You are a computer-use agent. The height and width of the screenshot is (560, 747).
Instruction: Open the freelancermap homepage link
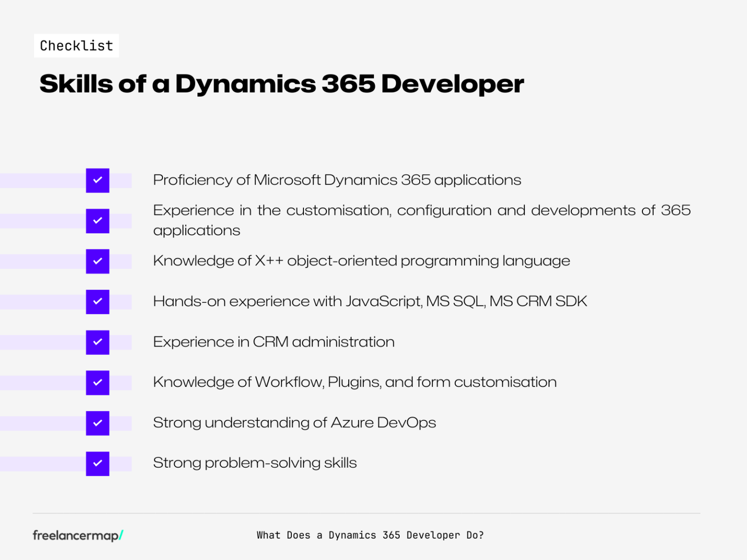pyautogui.click(x=77, y=535)
